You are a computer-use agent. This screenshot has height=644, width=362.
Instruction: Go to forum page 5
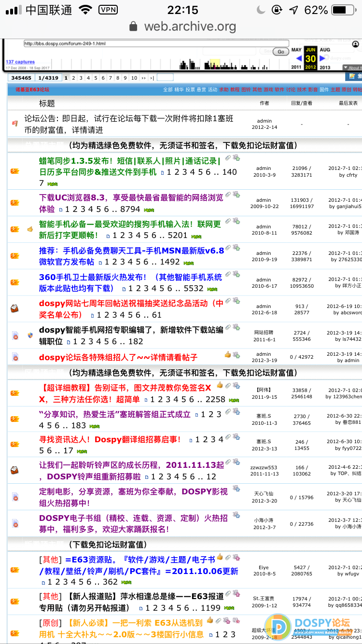pyautogui.click(x=96, y=78)
